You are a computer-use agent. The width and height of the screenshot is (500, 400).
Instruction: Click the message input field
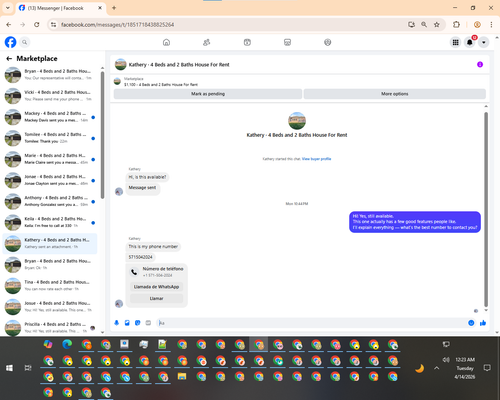[x=312, y=323]
